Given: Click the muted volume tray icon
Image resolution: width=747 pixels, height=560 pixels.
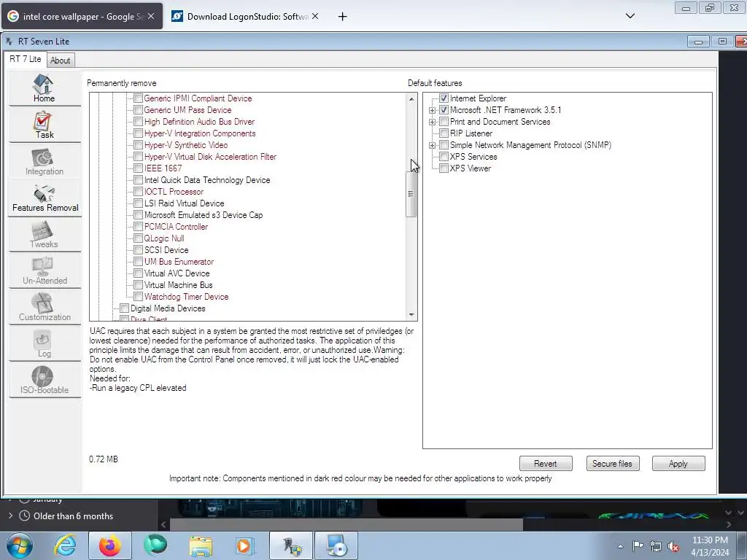Looking at the screenshot, I should (x=673, y=547).
